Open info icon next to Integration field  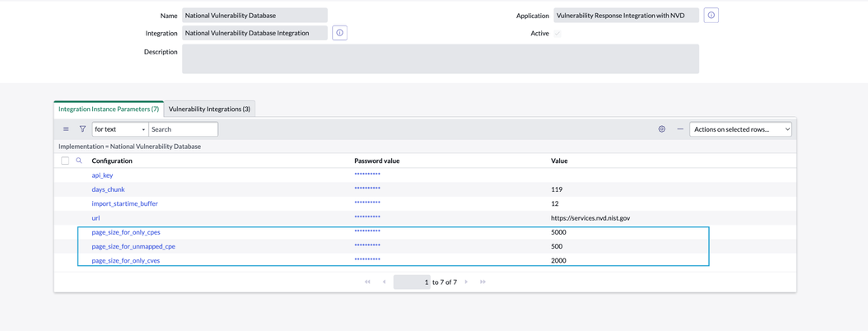point(339,33)
